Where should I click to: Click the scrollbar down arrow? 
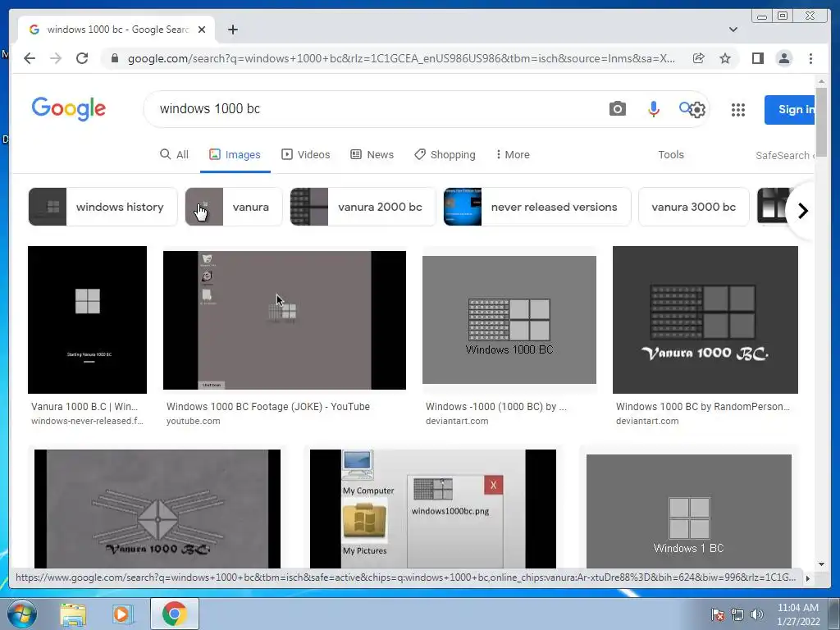(x=821, y=564)
